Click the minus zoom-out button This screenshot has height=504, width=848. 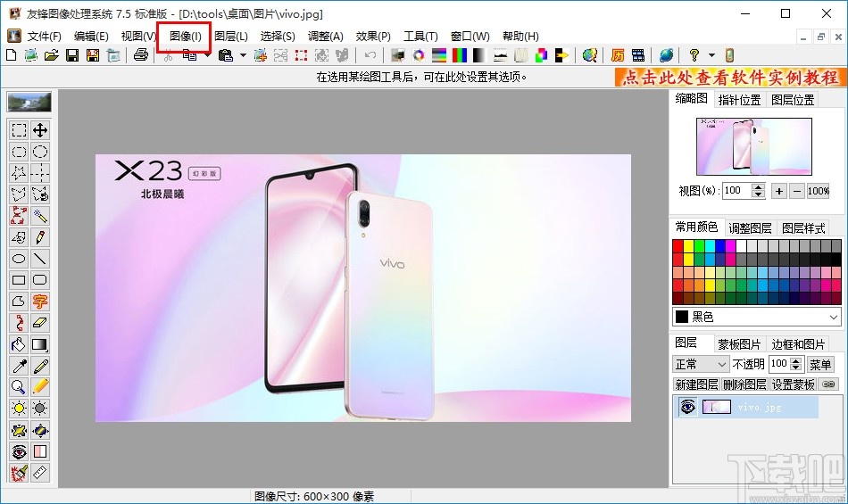click(796, 191)
